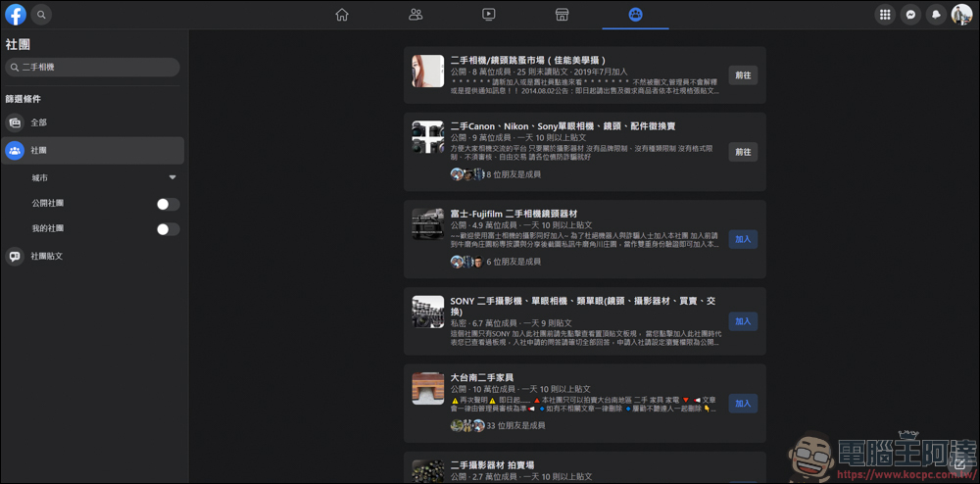
Task: Click the 二手相機 group search field
Action: pyautogui.click(x=93, y=67)
